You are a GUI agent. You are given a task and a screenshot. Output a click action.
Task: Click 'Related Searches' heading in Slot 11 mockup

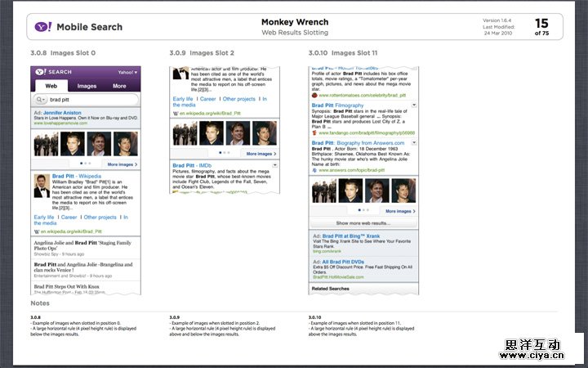[331, 289]
